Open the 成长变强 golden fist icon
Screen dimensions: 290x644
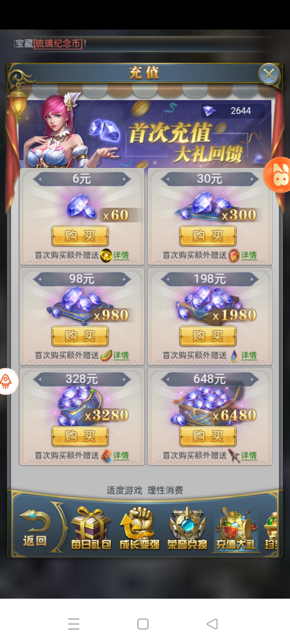click(139, 528)
